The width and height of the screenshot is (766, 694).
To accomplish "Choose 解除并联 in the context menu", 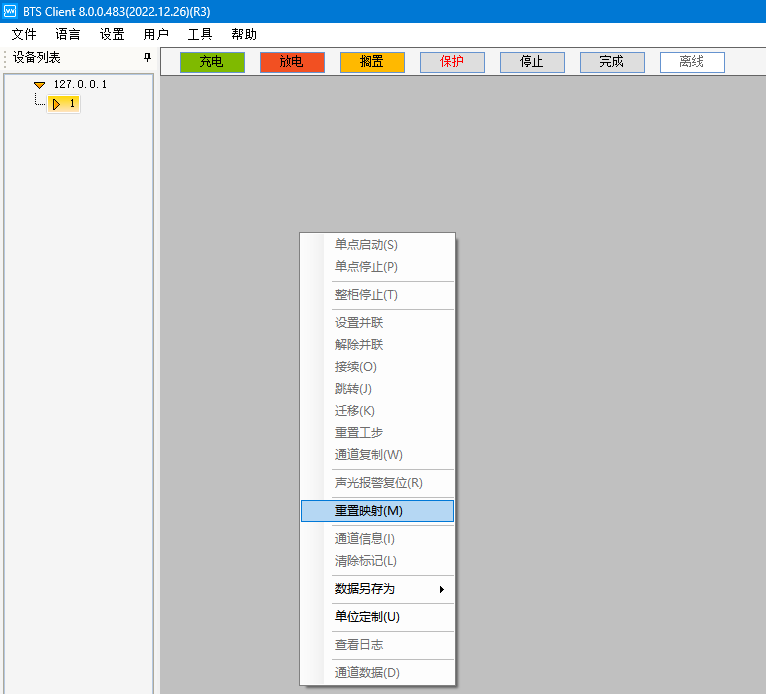I will click(x=377, y=345).
